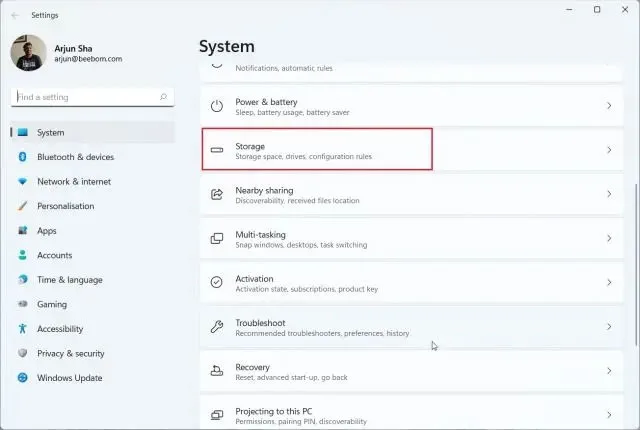
Task: Open Network & internet settings
Action: point(93,181)
